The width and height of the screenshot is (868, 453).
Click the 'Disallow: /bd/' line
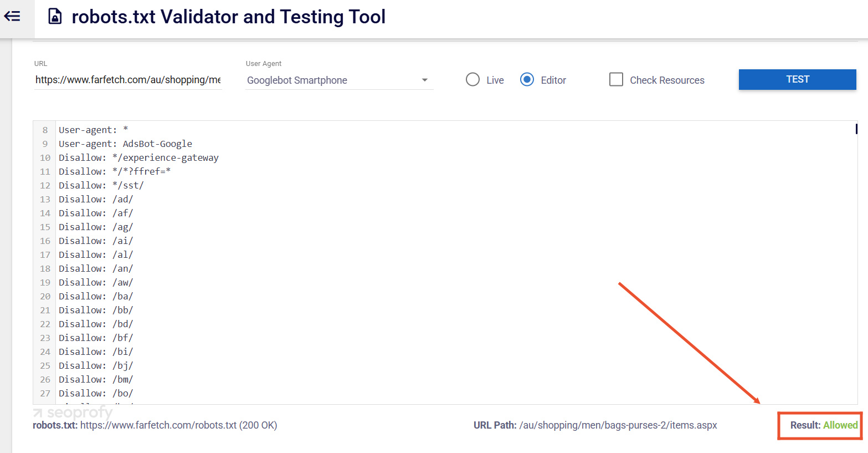point(96,324)
